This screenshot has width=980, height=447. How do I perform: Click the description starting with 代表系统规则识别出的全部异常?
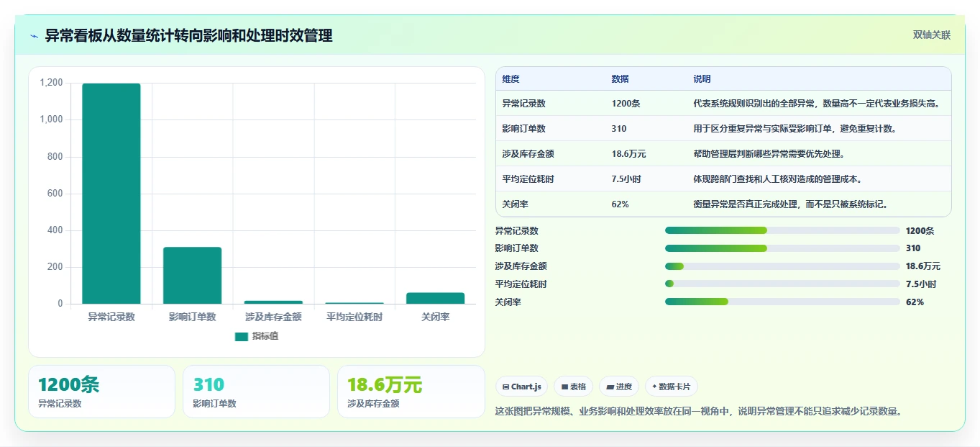tap(817, 104)
